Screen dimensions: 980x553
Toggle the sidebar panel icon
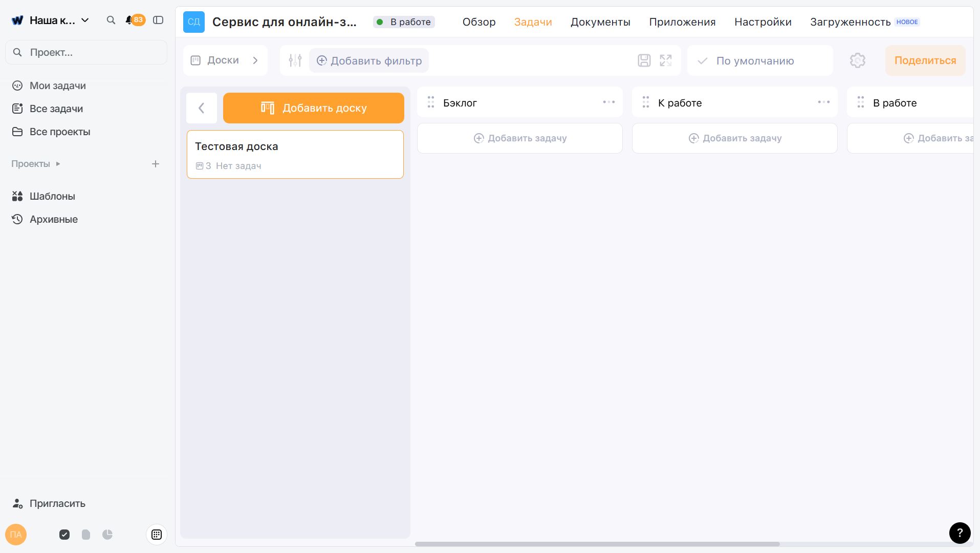click(x=158, y=20)
